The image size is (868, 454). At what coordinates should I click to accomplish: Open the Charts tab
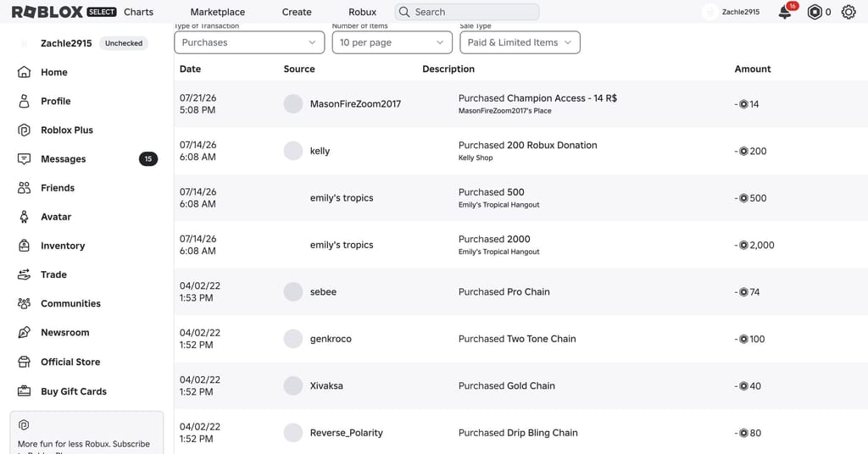(138, 12)
